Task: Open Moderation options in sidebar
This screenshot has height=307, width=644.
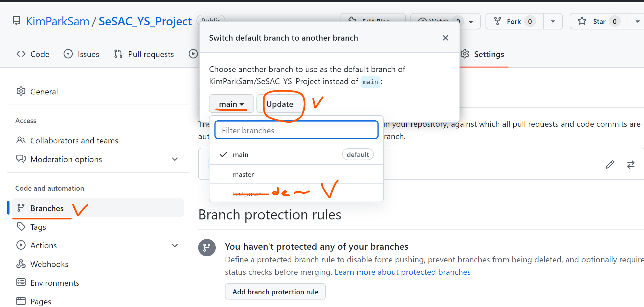Action: 98,159
